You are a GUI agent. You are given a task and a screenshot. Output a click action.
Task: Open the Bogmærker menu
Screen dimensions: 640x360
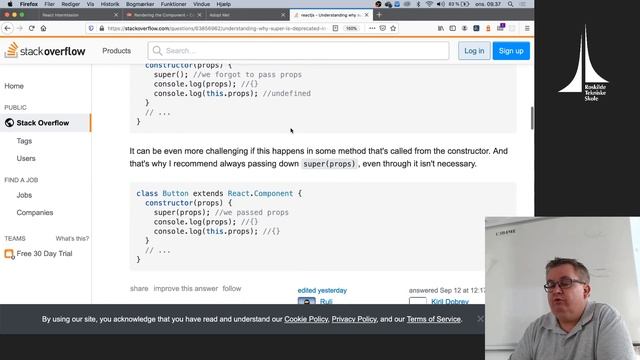[x=140, y=4]
